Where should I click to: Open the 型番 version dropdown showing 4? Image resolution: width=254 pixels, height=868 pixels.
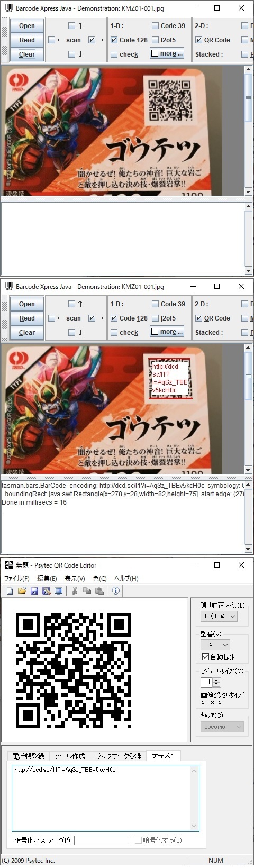[215, 645]
